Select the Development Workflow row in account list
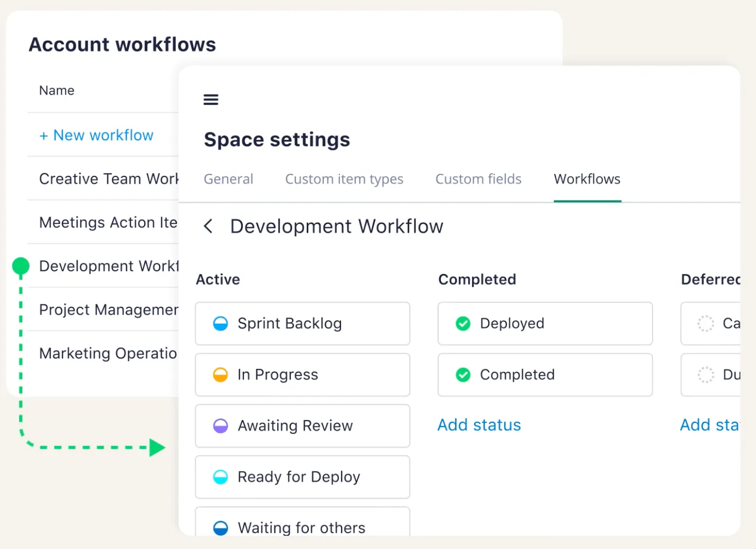 tap(103, 266)
